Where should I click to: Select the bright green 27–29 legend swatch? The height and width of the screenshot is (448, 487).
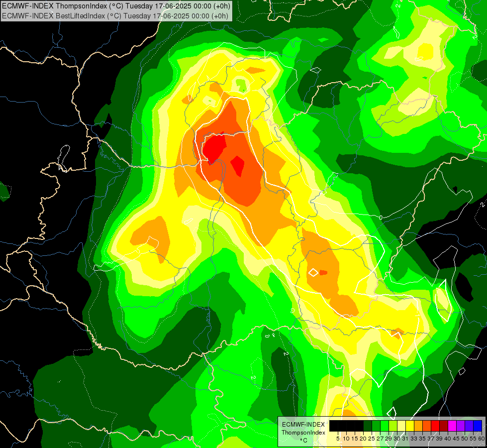tap(385, 426)
